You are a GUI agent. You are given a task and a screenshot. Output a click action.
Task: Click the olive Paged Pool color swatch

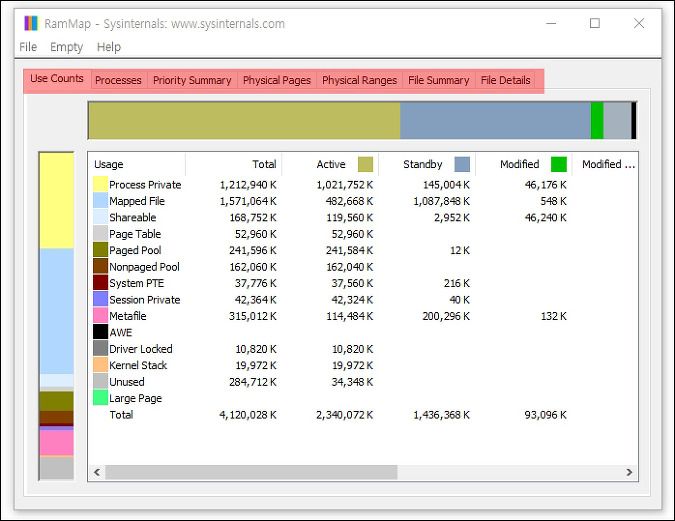click(100, 250)
